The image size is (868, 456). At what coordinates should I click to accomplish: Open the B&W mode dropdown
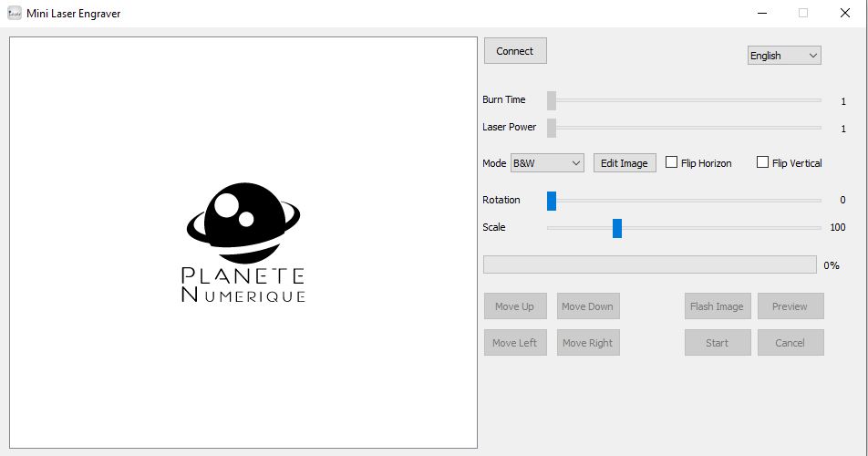(547, 163)
